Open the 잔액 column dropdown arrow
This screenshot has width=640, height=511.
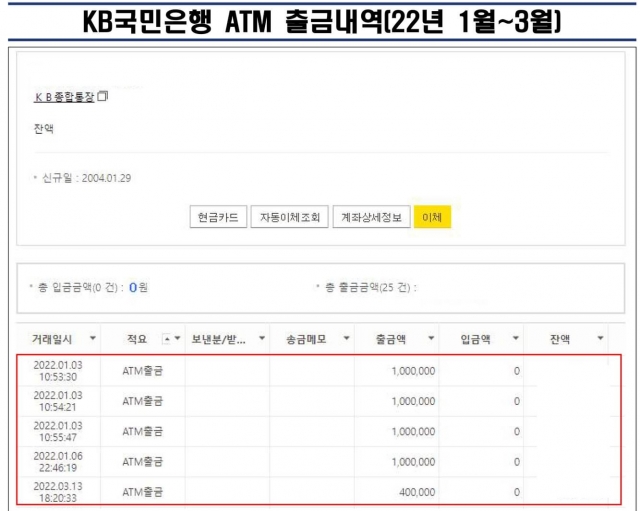pos(600,338)
